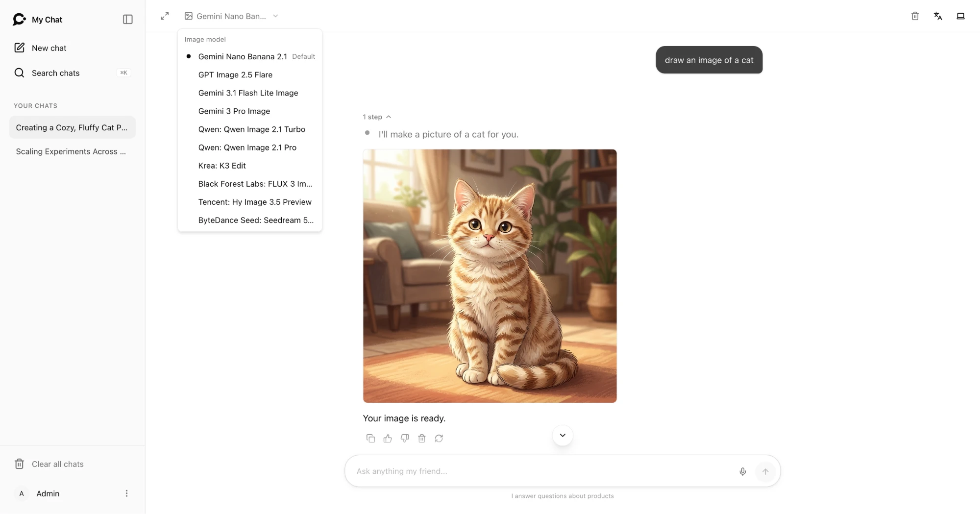The image size is (980, 514).
Task: Click the microphone voice input icon
Action: pyautogui.click(x=743, y=471)
